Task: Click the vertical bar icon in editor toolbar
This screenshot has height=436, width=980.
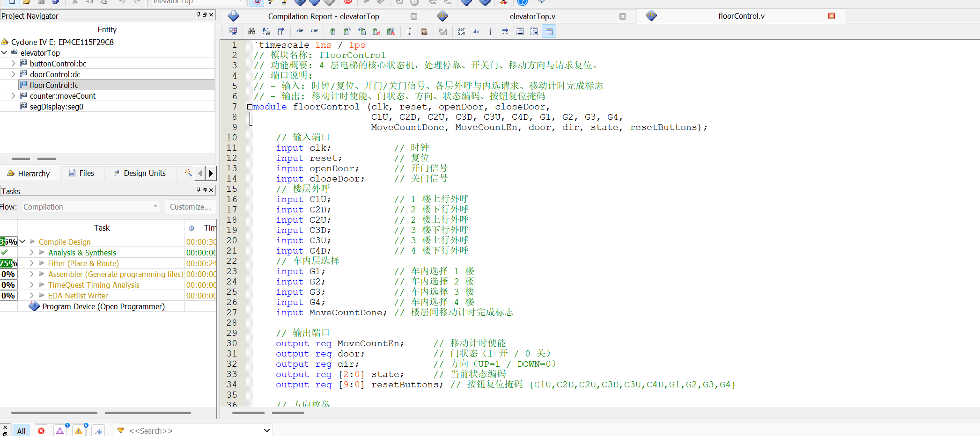Action: click(x=490, y=31)
